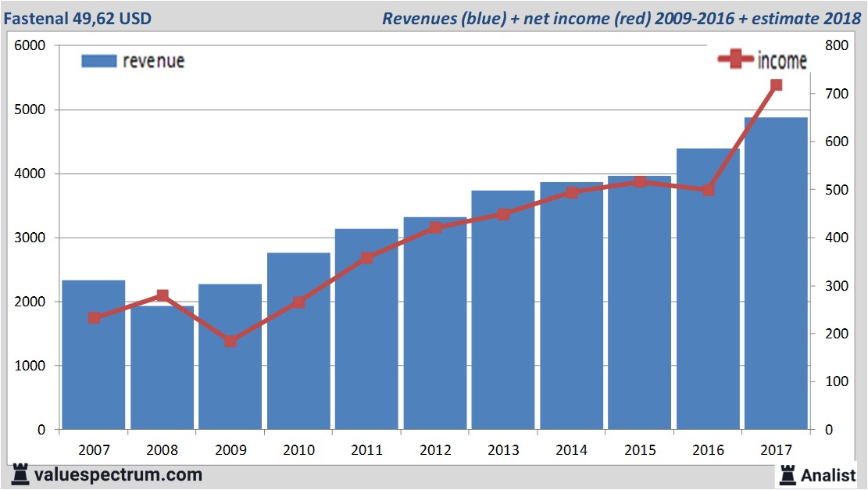868x490 pixels.
Task: Click the "200" income axis value
Action: [x=837, y=334]
